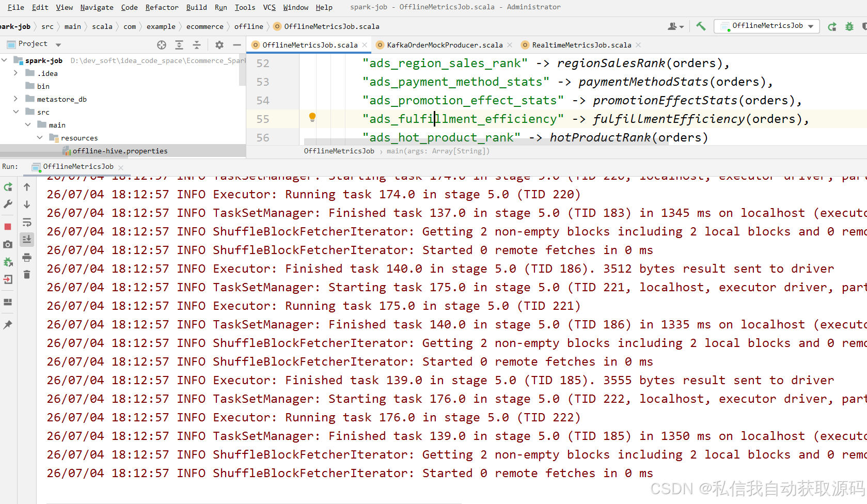Screen dimensions: 867x504
Task: Open the VCS menu
Action: click(x=269, y=7)
